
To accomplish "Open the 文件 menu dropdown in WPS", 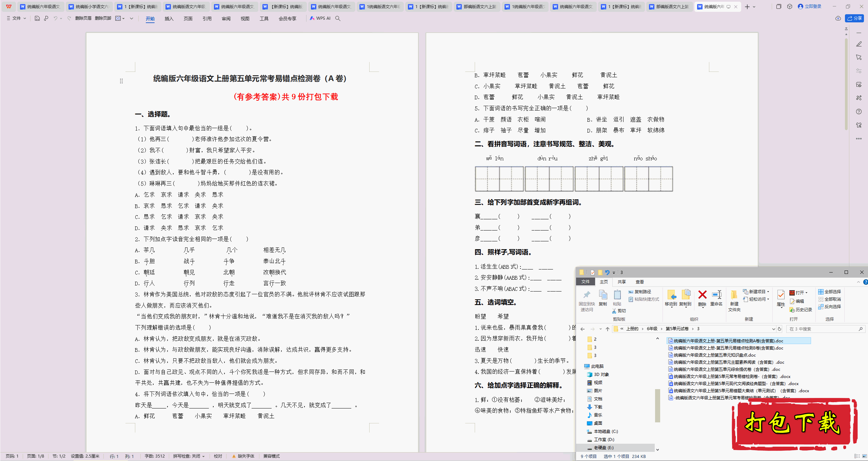I will coord(16,18).
